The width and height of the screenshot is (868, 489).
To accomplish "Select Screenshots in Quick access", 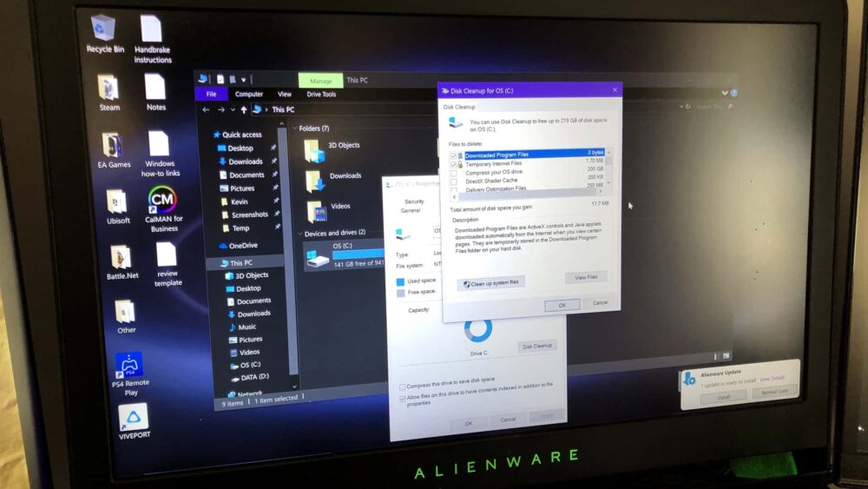I will (245, 215).
